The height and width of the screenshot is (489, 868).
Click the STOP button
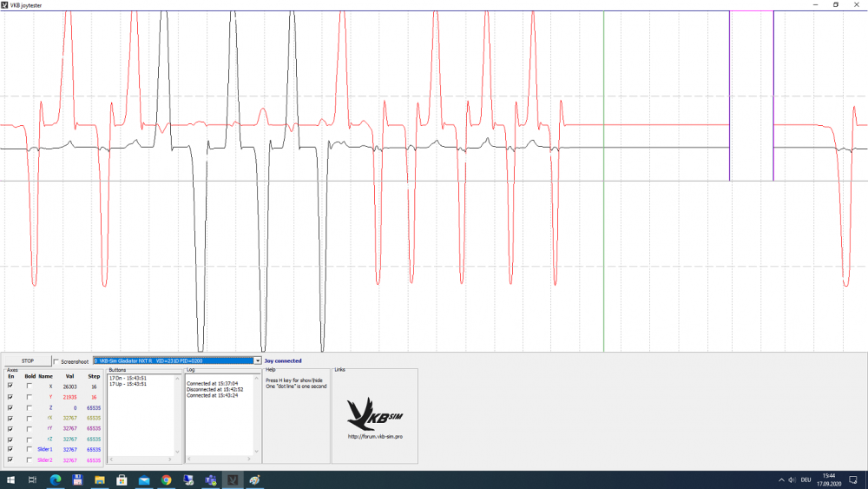[x=27, y=360]
